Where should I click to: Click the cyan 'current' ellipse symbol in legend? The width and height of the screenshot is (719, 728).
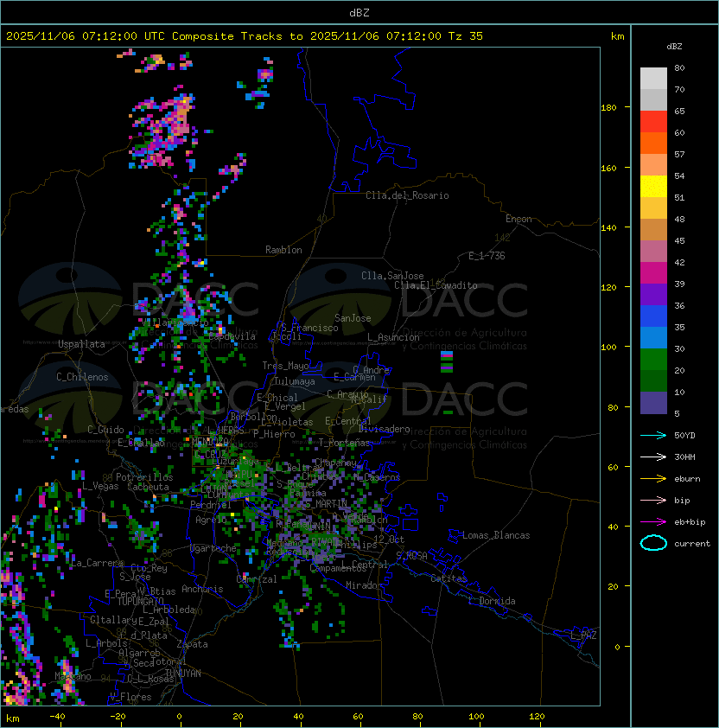pyautogui.click(x=653, y=543)
